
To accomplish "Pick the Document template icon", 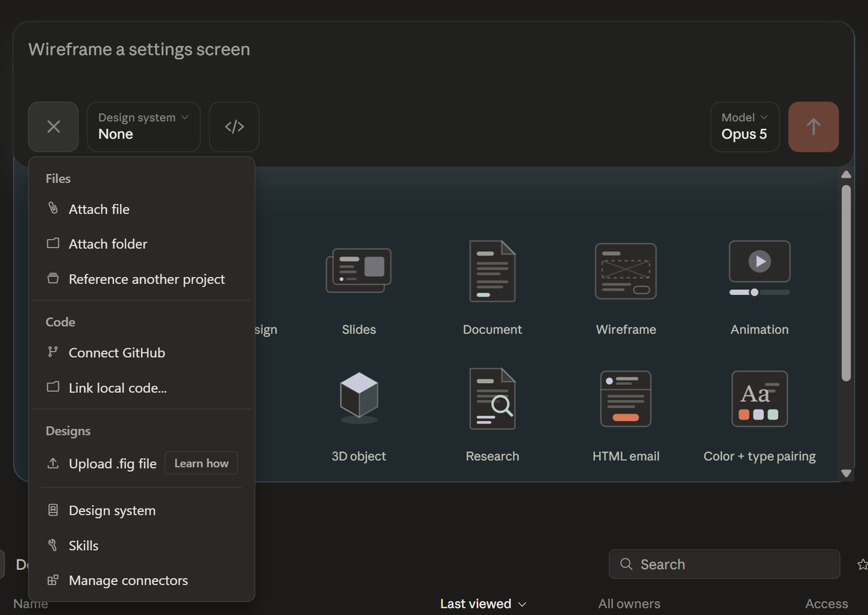I will coord(492,271).
